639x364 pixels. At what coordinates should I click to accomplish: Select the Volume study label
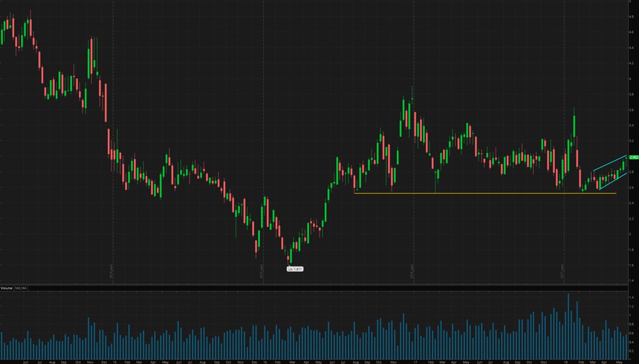[6, 288]
